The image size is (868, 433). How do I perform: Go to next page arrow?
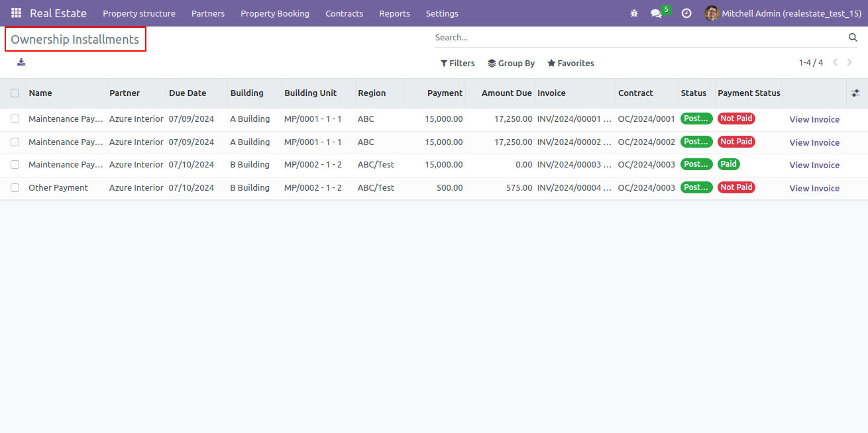click(x=849, y=63)
